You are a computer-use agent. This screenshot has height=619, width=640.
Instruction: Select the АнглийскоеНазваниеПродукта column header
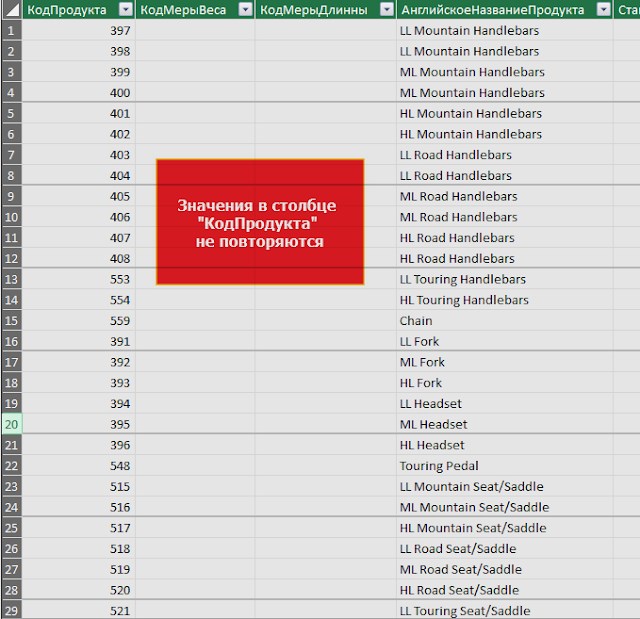coord(504,9)
